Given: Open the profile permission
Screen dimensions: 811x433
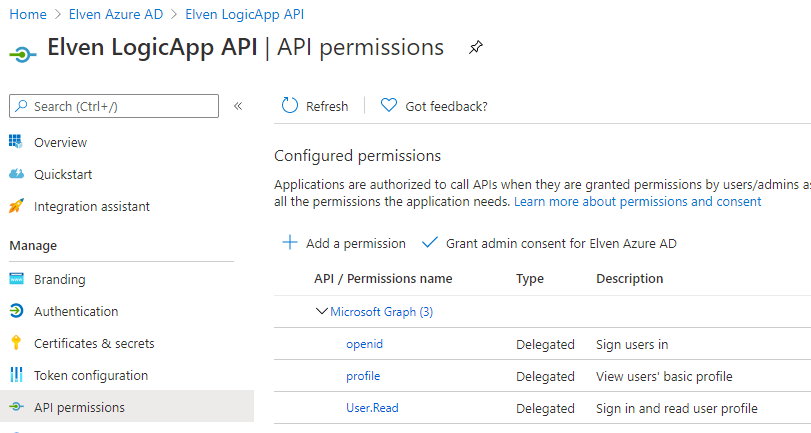Looking at the screenshot, I should tap(363, 376).
